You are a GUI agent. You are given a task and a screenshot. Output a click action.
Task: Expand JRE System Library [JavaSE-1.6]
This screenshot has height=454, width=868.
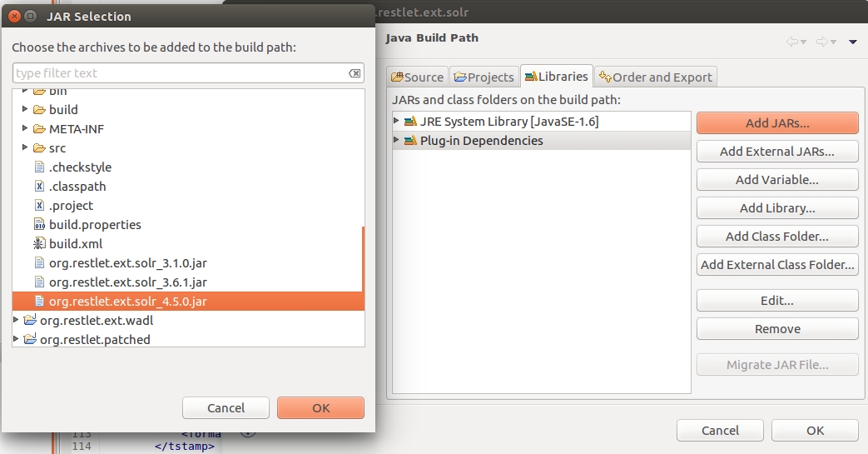coord(396,120)
